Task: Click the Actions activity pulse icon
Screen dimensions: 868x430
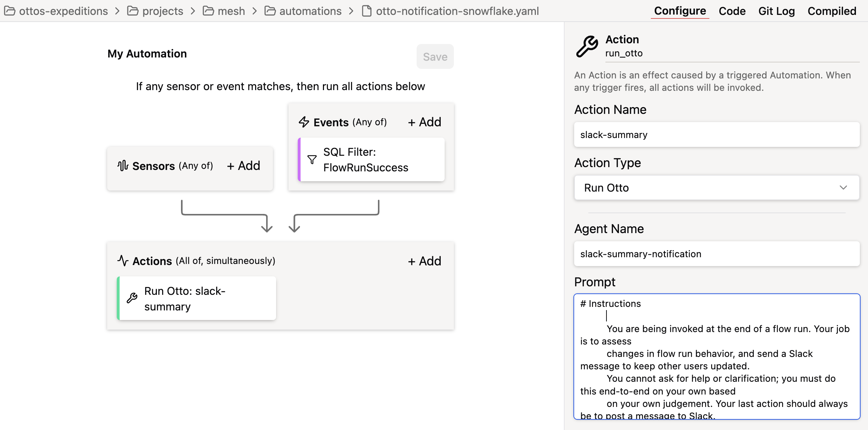Action: click(123, 261)
